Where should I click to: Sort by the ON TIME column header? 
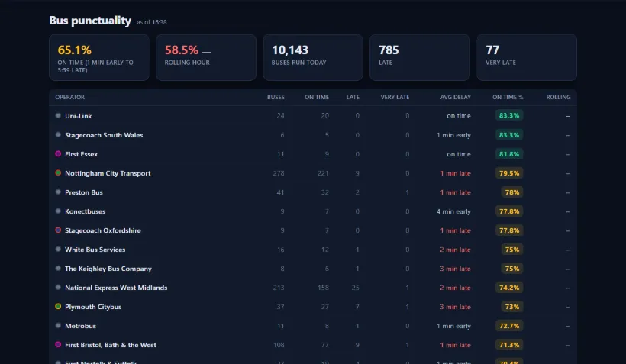click(317, 97)
